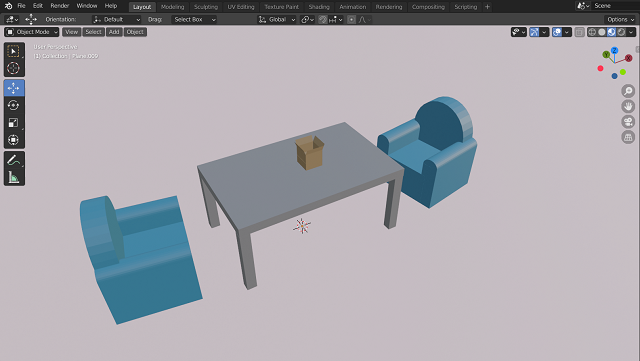This screenshot has height=361, width=640.
Task: Open the Options dropdown
Action: [620, 19]
